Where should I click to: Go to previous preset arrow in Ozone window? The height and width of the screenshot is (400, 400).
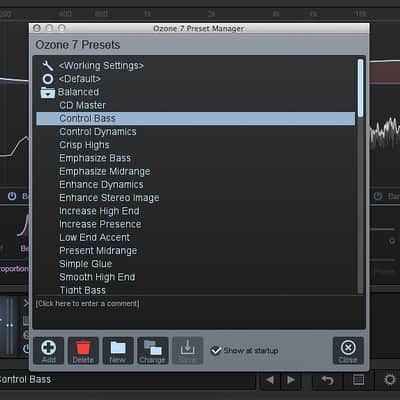tap(270, 380)
